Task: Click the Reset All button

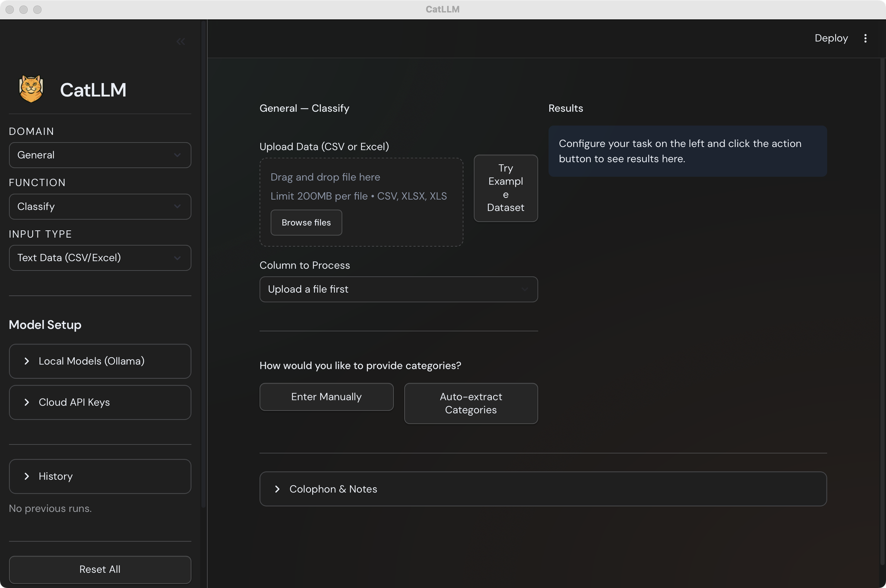Action: click(x=100, y=569)
